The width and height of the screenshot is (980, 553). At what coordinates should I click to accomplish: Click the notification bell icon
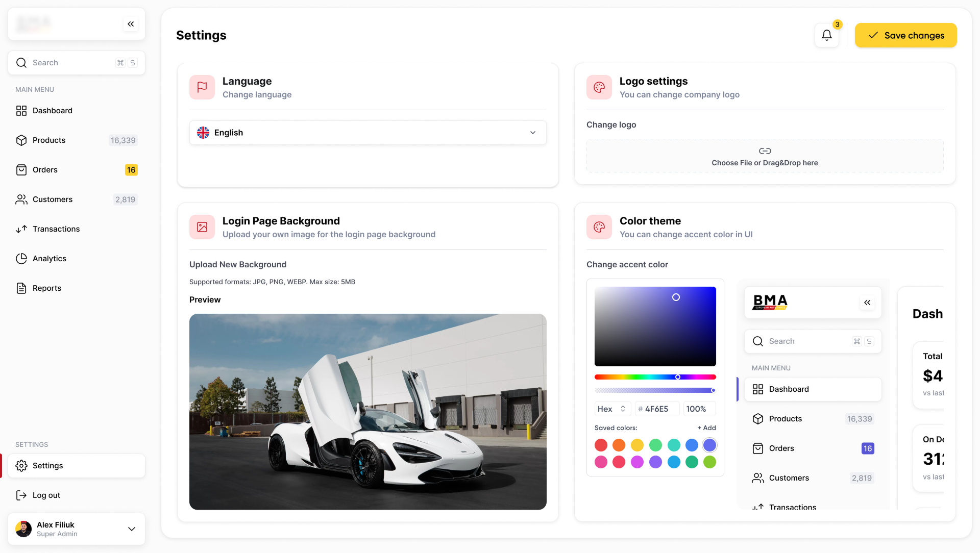827,35
